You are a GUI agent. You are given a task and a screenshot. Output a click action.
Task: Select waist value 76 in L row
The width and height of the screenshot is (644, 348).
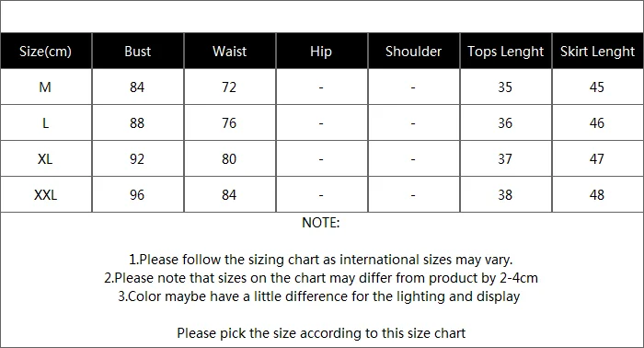(x=229, y=122)
